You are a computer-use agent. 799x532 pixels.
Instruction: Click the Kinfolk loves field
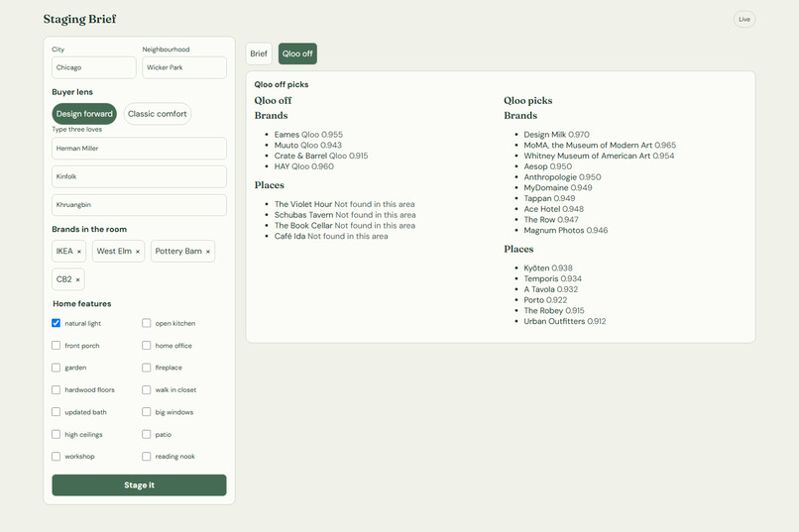coord(139,176)
